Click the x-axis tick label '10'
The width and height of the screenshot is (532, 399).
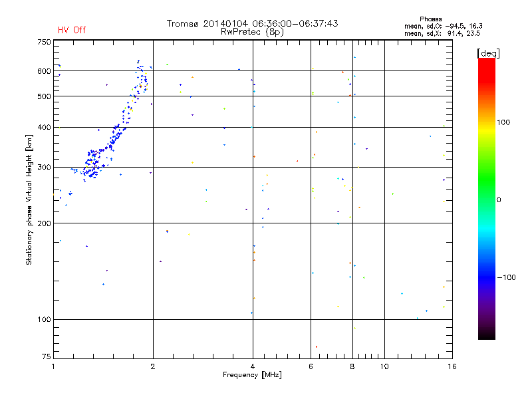(x=384, y=366)
